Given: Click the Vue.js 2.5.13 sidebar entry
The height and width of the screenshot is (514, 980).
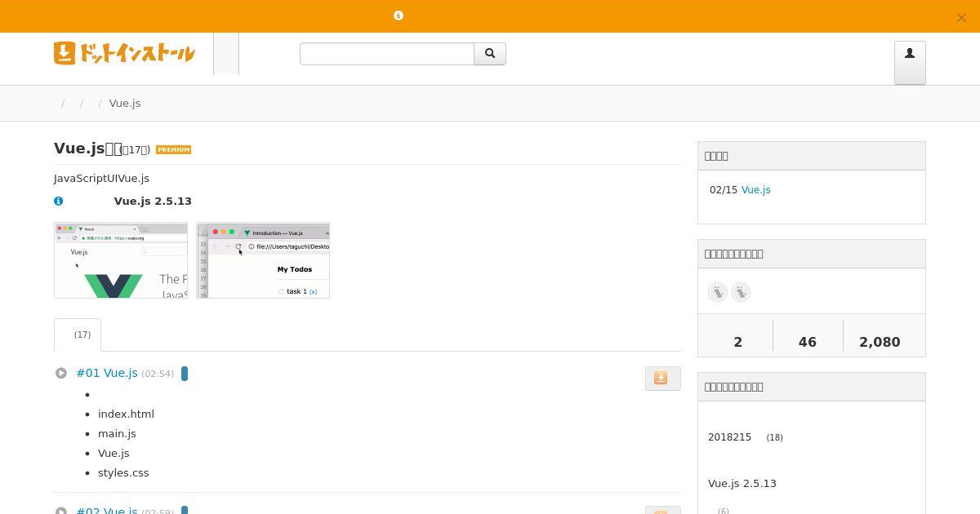Looking at the screenshot, I should [x=742, y=483].
